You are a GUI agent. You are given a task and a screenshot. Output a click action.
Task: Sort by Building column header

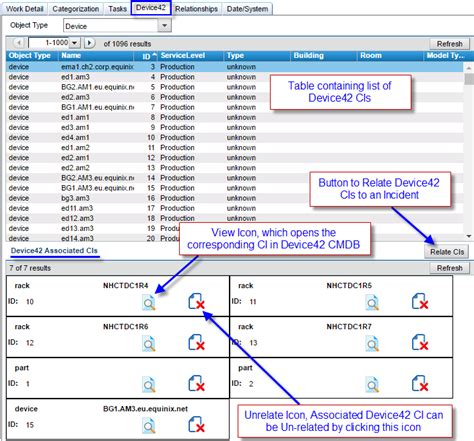point(324,56)
